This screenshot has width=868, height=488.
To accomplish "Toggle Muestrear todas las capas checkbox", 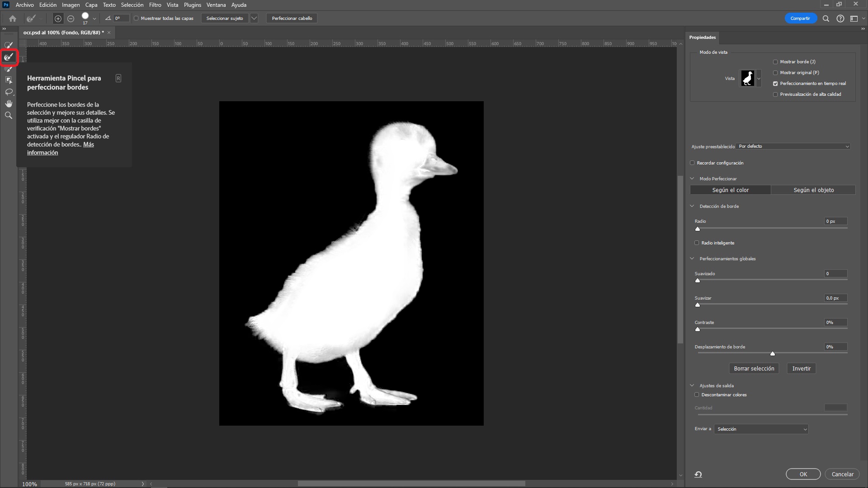I will click(x=136, y=19).
